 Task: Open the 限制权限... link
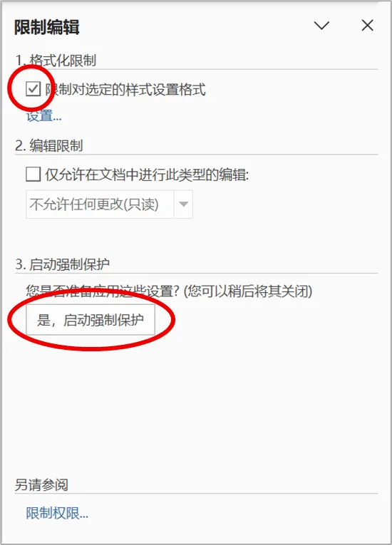(57, 513)
